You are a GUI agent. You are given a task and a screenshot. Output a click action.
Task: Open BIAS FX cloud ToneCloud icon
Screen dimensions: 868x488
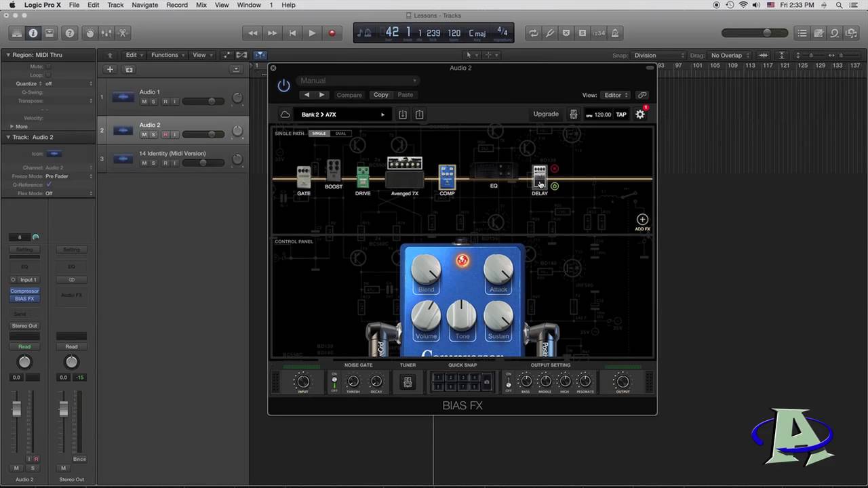pos(285,115)
